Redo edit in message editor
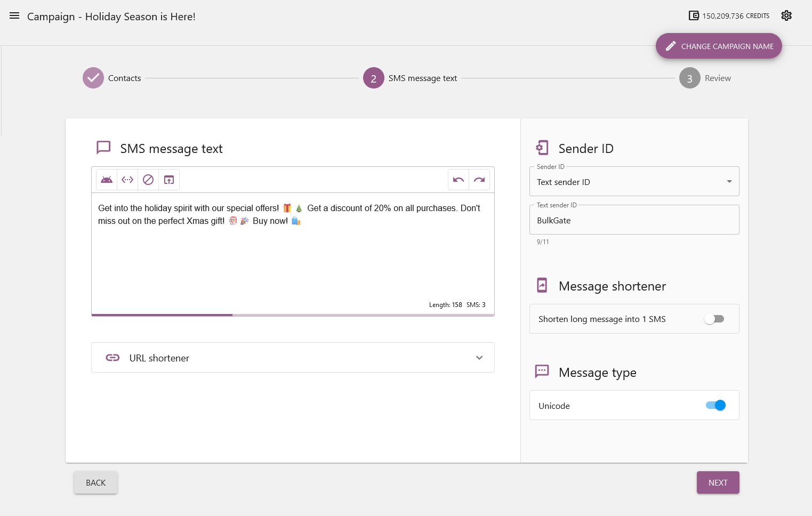This screenshot has height=516, width=812. 479,180
